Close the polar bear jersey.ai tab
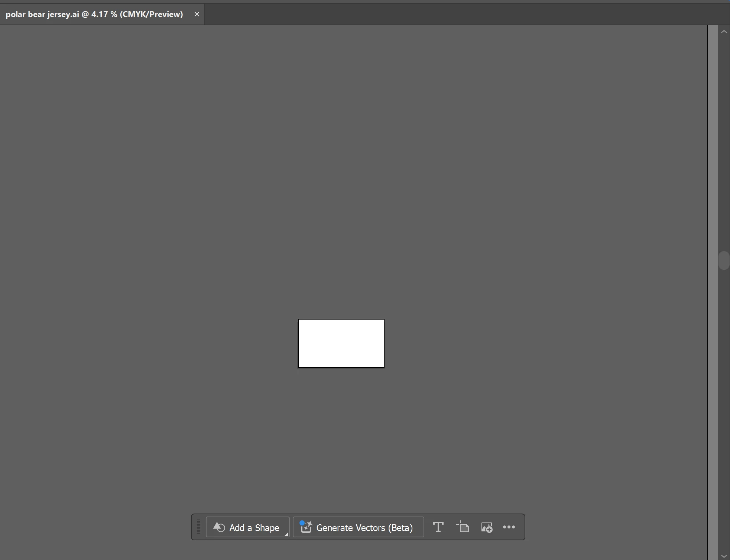Image resolution: width=730 pixels, height=560 pixels. coord(197,14)
